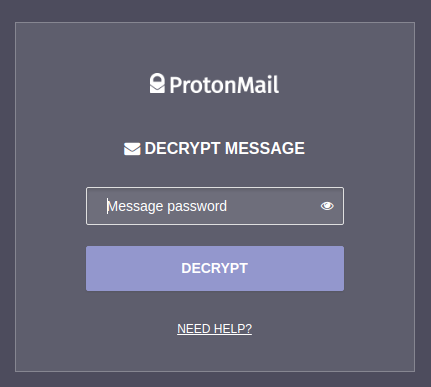Image resolution: width=431 pixels, height=387 pixels.
Task: Get assistance via NEED HELP?
Action: point(215,329)
